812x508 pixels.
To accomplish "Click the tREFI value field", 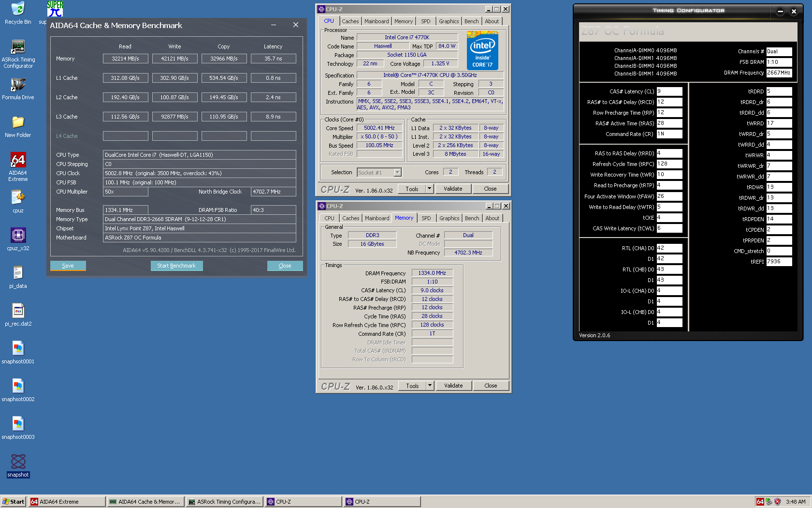I will tap(779, 262).
